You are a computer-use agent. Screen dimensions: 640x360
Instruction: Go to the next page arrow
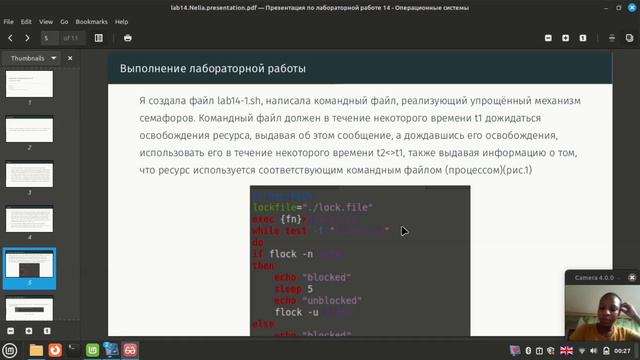[27, 38]
